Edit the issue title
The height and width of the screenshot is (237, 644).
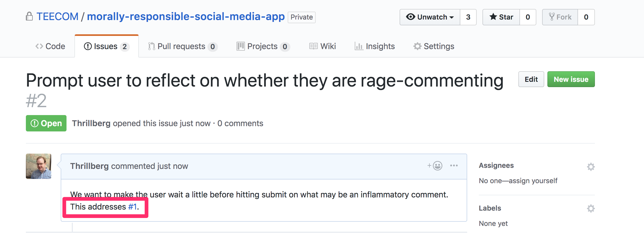click(531, 79)
